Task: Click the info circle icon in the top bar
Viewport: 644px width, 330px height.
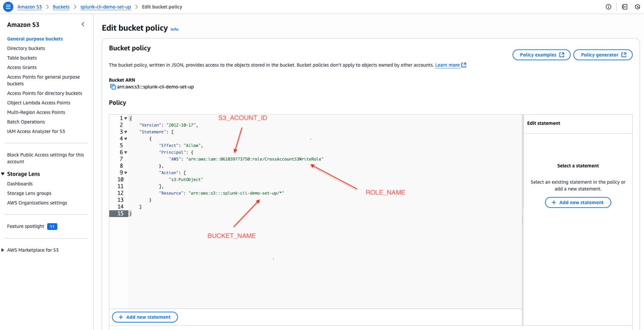Action: 608,7
